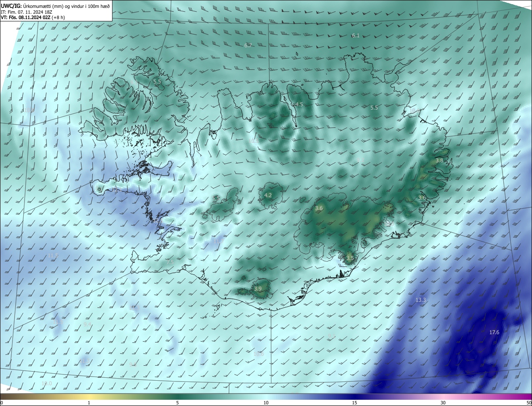Click the 4.5 value in north Iceland
The height and width of the screenshot is (406, 532).
(299, 105)
